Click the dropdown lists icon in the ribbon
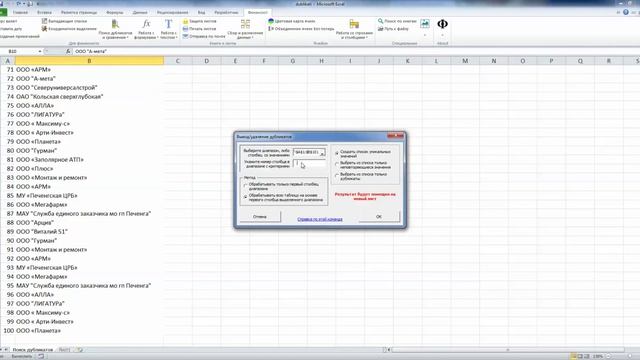The image size is (640, 360). [44, 21]
